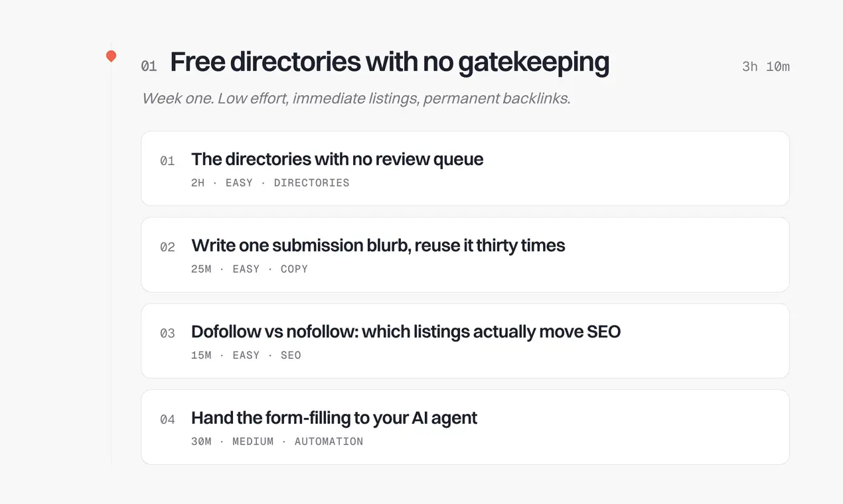Click the COPY tag on second card
The height and width of the screenshot is (504, 843).
pos(294,269)
